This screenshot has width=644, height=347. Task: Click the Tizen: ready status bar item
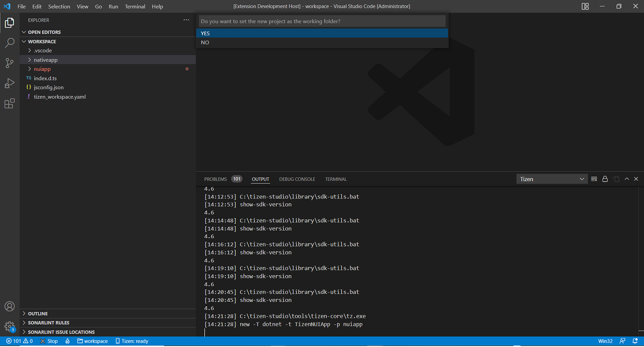coord(131,341)
